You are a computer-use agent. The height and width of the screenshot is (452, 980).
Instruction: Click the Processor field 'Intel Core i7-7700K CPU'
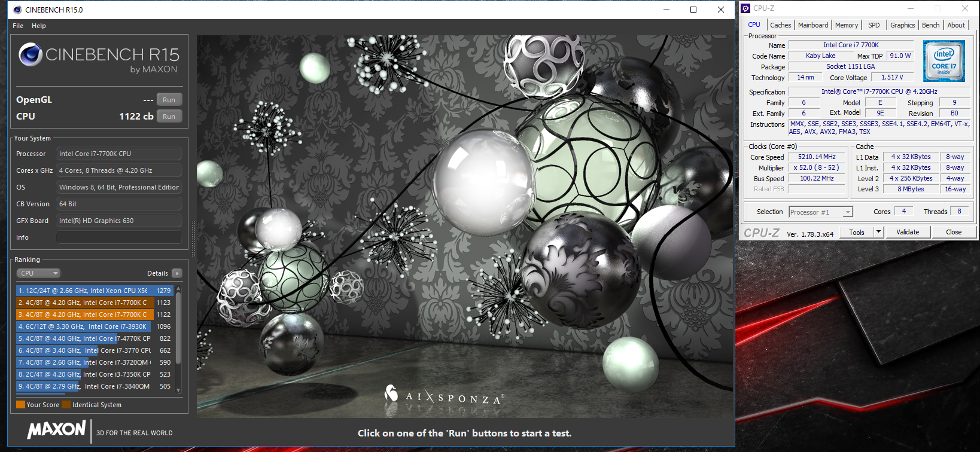point(119,154)
